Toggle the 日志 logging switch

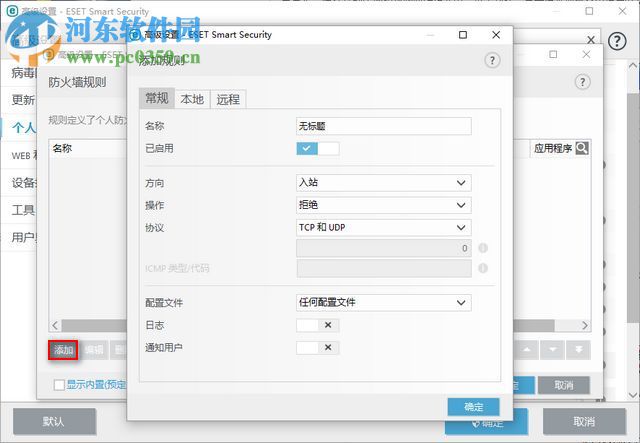click(318, 325)
